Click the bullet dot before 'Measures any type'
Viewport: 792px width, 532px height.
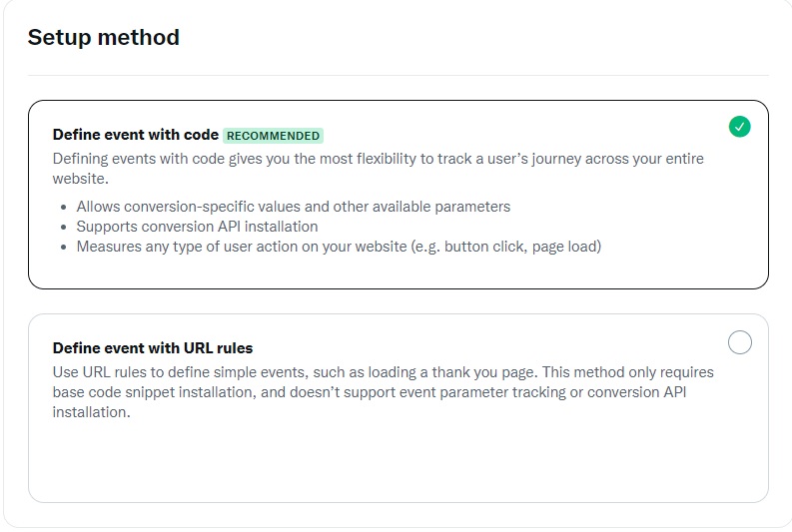[x=63, y=248]
